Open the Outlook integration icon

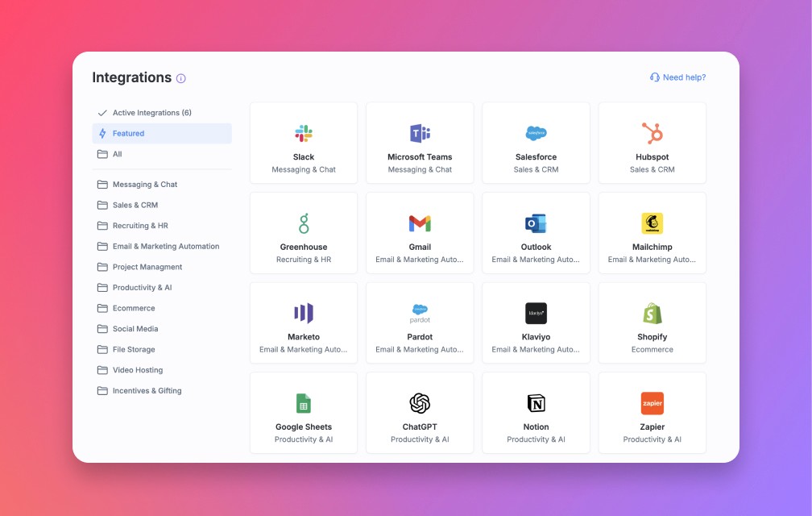click(x=536, y=223)
